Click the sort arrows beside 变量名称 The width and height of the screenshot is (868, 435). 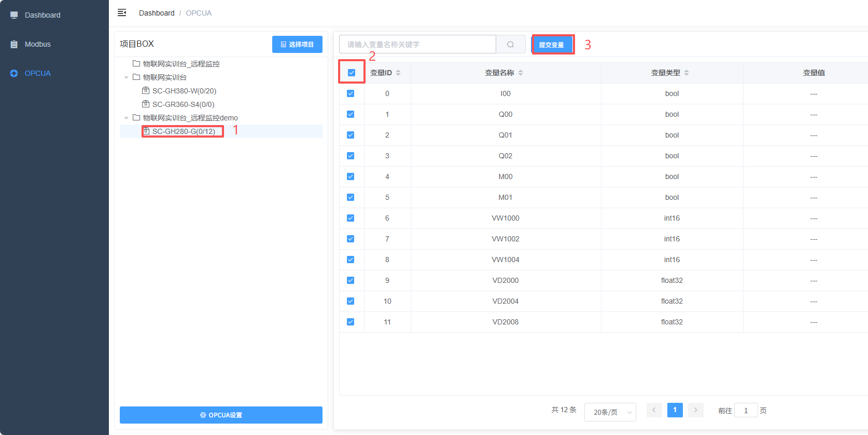(521, 73)
